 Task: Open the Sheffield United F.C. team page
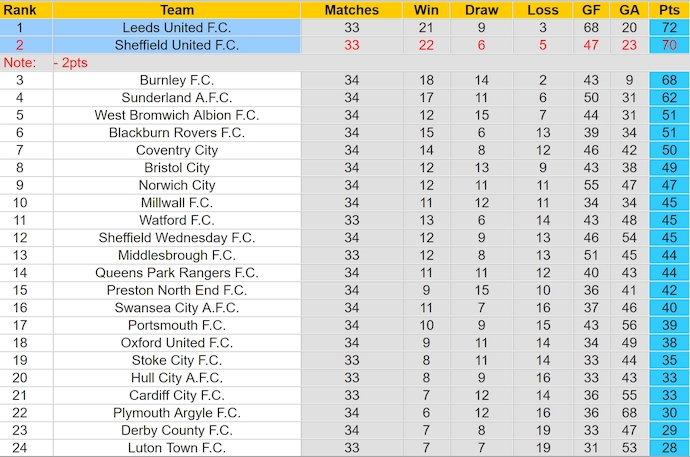coord(177,45)
